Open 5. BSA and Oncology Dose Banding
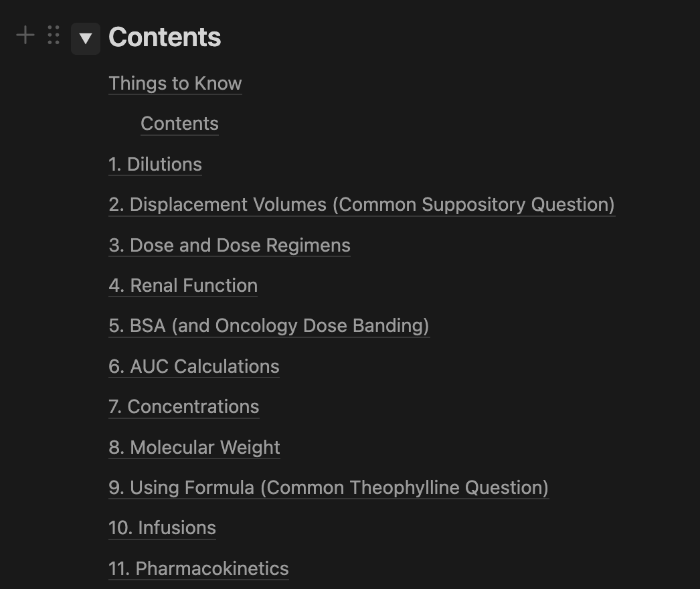The width and height of the screenshot is (700, 589). pos(269,326)
